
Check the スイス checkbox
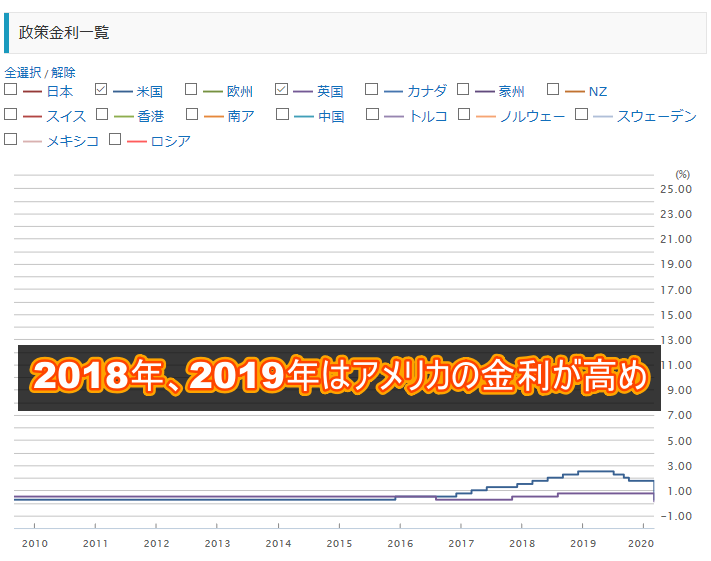[x=10, y=114]
